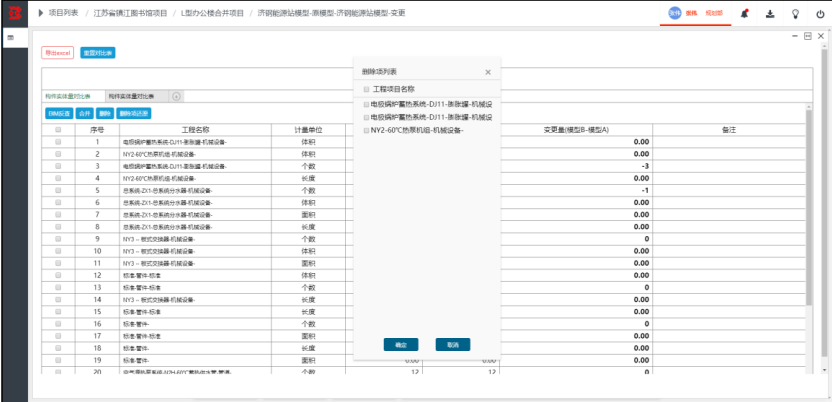832x402 pixels.
Task: Check the row 9 checkbox
Action: [x=58, y=239]
